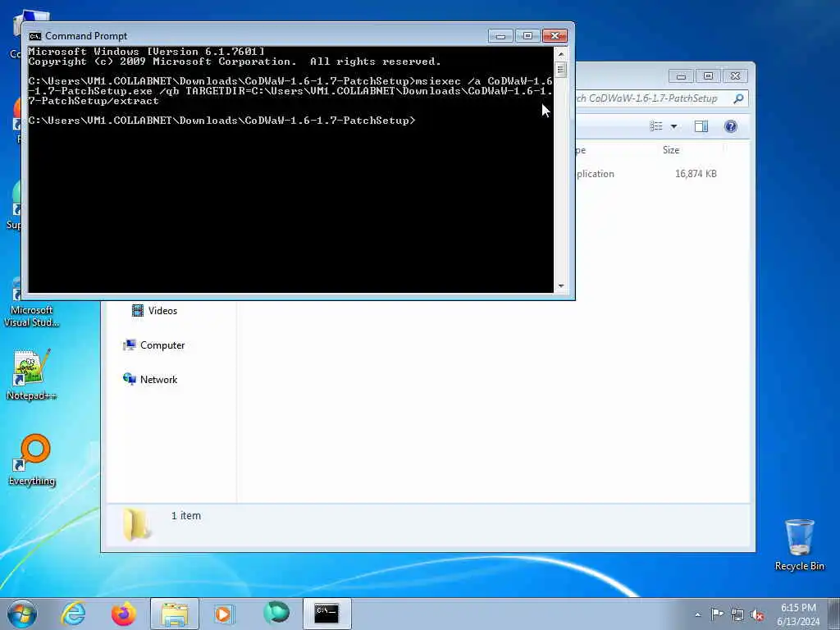Minimize the Explorer window
The height and width of the screenshot is (630, 840).
[681, 76]
